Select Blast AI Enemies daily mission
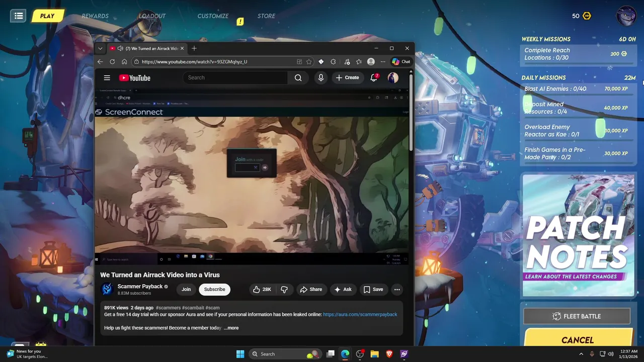Screen dimensions: 644x362 click(578, 88)
